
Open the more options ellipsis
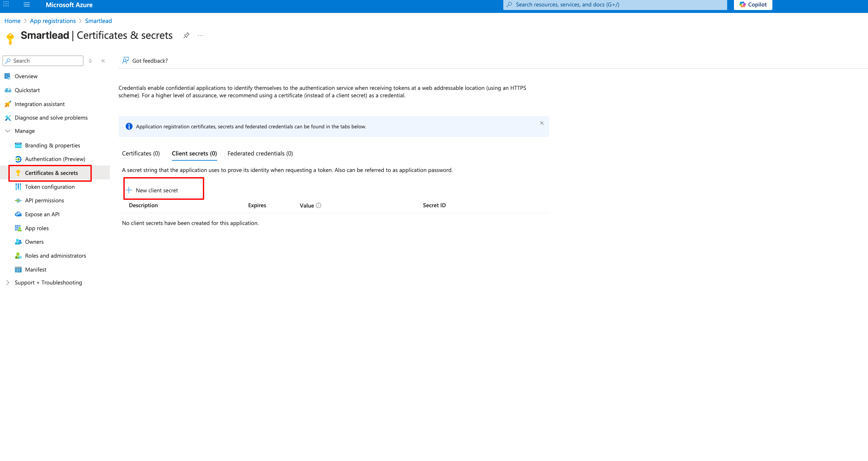tap(200, 36)
